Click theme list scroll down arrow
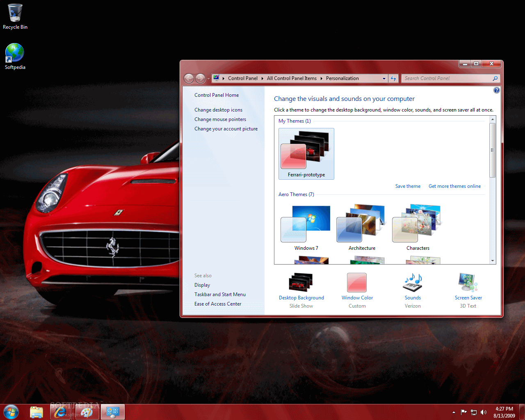The height and width of the screenshot is (420, 525). pos(493,260)
